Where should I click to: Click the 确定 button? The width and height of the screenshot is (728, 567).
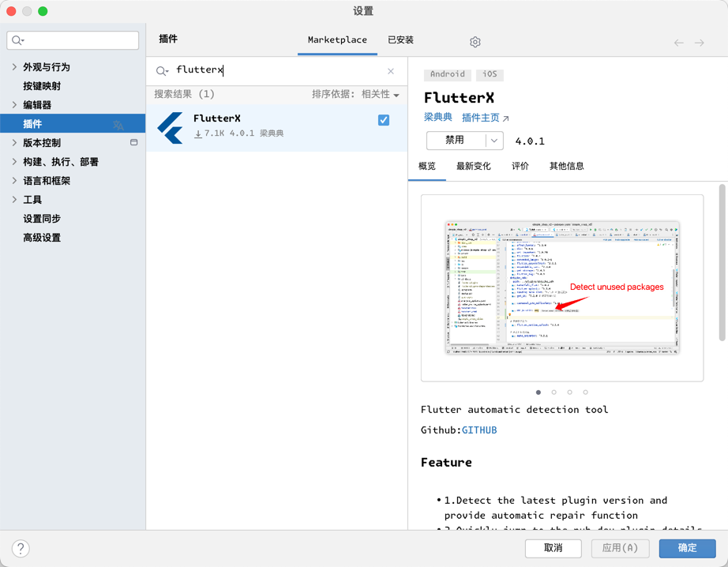(687, 548)
